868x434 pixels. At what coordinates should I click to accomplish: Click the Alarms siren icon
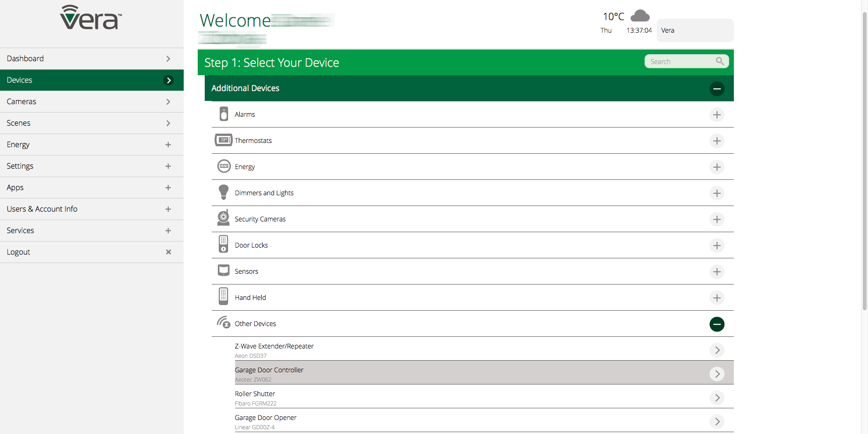pos(224,114)
